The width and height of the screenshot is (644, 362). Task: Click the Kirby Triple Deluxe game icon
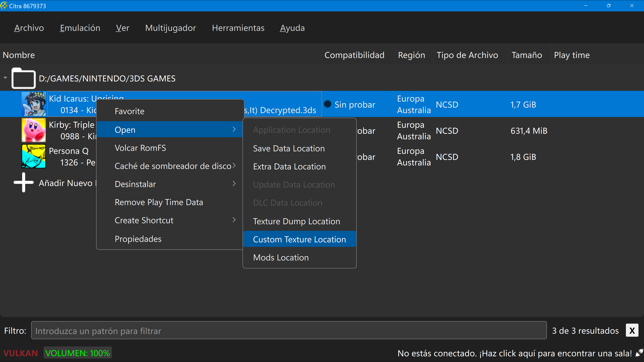(34, 130)
